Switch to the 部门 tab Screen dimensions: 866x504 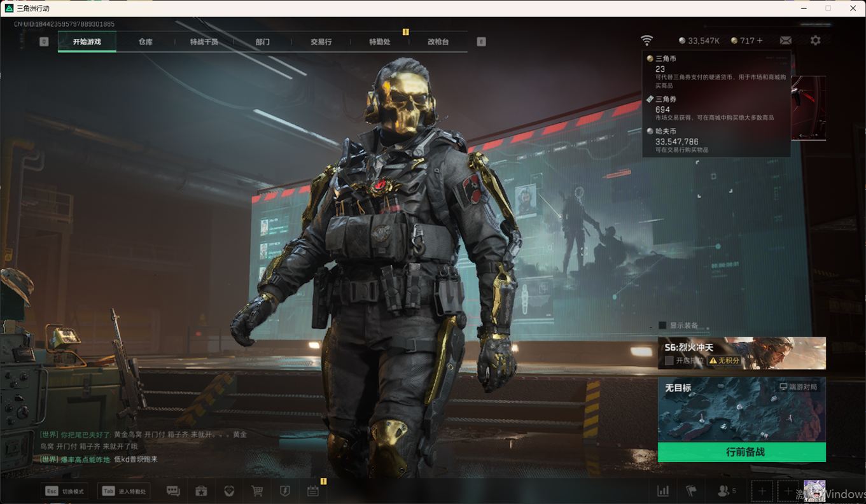click(263, 41)
